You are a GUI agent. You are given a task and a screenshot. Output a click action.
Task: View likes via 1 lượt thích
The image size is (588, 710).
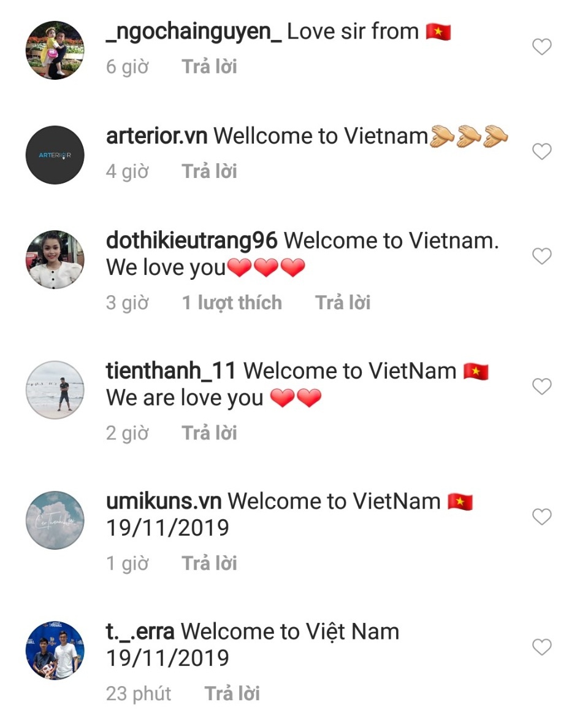tap(232, 303)
